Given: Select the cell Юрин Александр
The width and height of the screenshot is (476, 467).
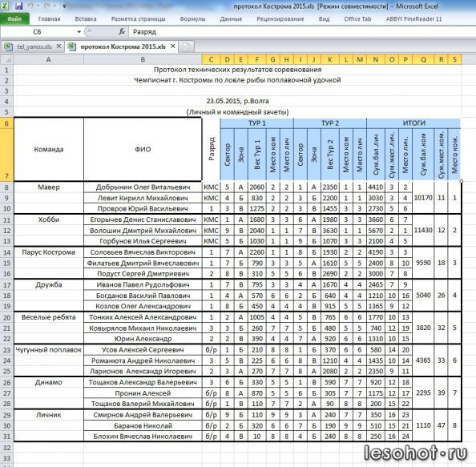Looking at the screenshot, I should coord(143,339).
